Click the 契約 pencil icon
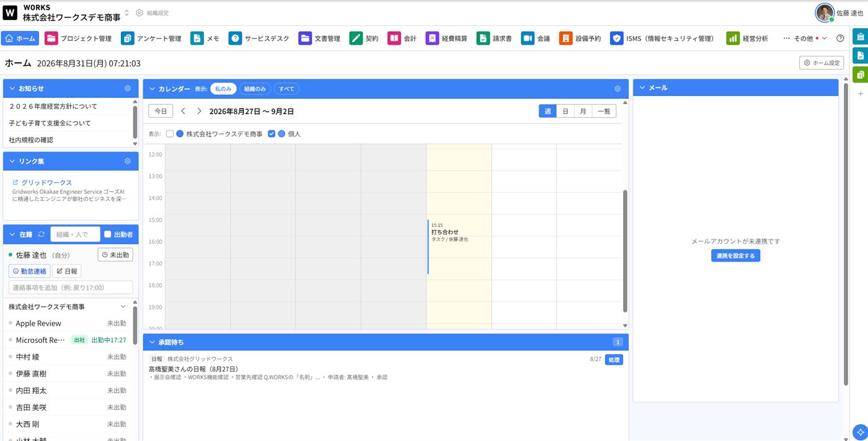The width and height of the screenshot is (868, 441). (356, 38)
